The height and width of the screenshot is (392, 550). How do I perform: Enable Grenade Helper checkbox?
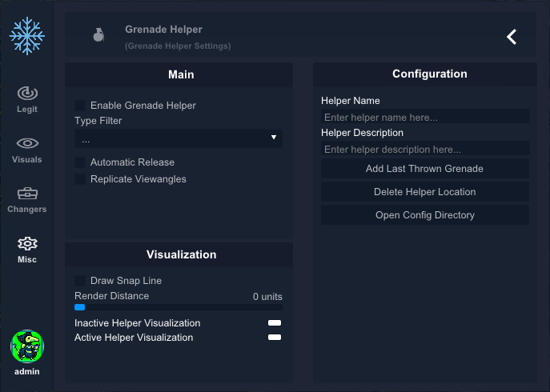click(80, 105)
